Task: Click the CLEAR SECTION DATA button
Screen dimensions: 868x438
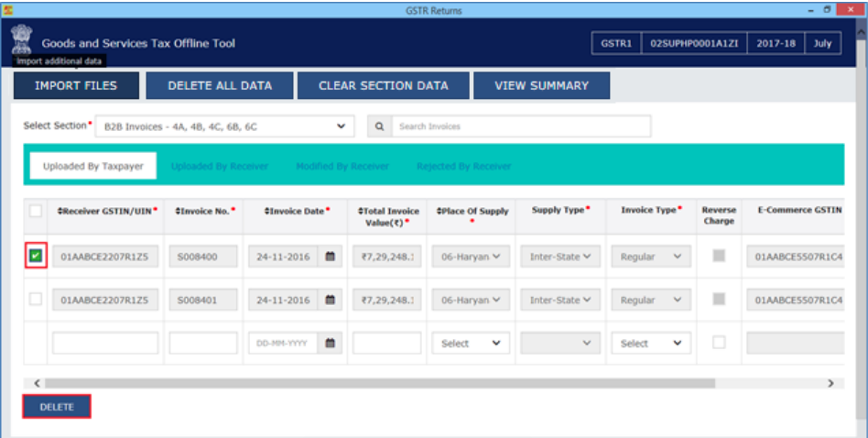Action: coord(383,85)
